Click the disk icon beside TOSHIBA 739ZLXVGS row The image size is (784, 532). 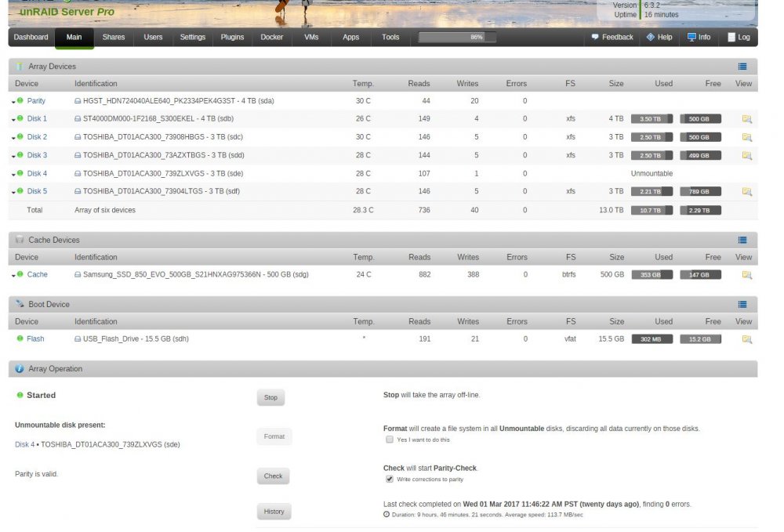[x=78, y=174]
